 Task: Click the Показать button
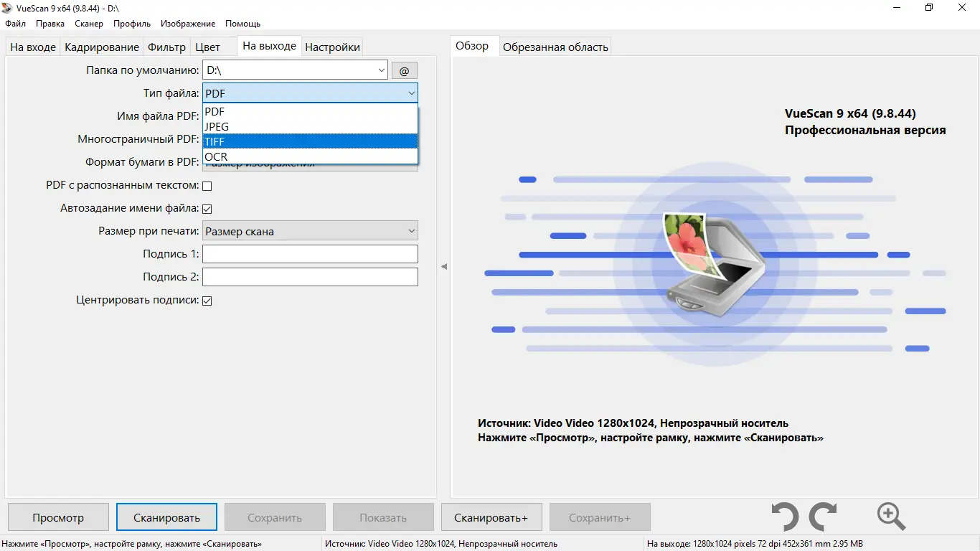383,517
